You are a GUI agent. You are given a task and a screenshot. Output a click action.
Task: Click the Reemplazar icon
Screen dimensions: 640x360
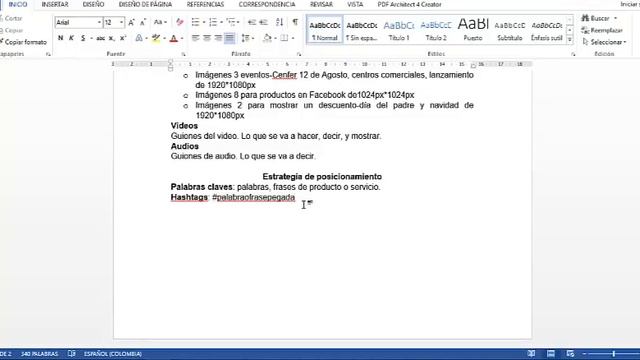pyautogui.click(x=585, y=30)
